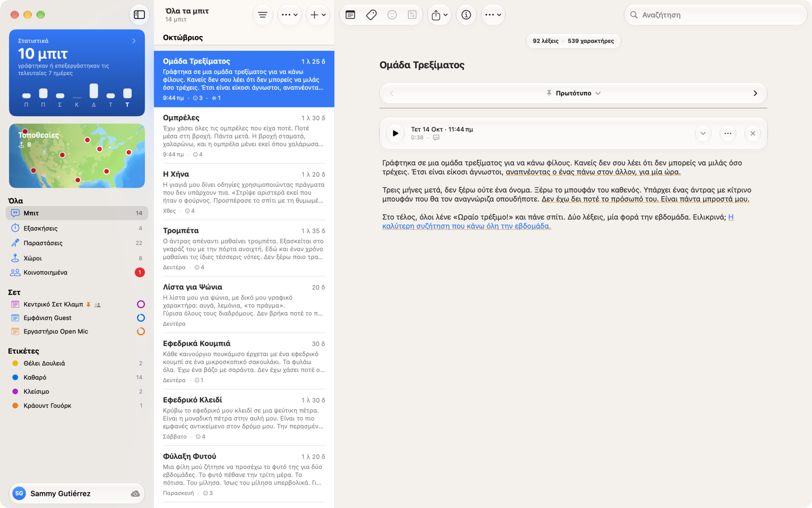Go to next version arrow
This screenshot has height=508, width=812.
tap(755, 93)
